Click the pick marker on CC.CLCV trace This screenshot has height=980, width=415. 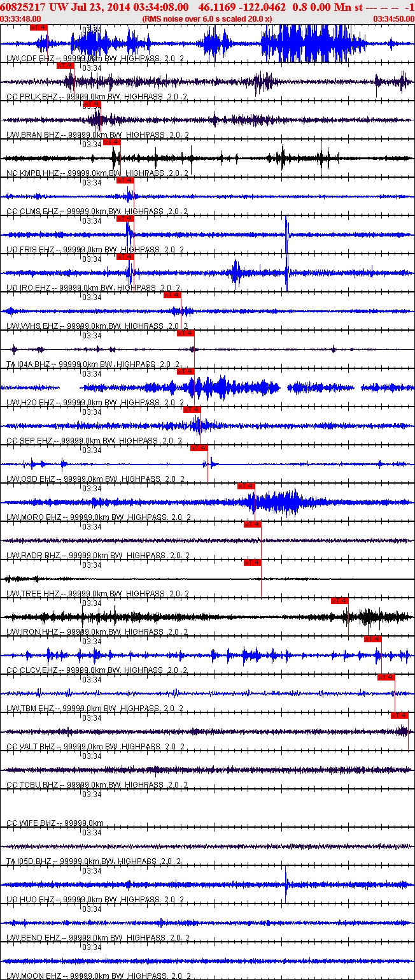click(x=373, y=639)
